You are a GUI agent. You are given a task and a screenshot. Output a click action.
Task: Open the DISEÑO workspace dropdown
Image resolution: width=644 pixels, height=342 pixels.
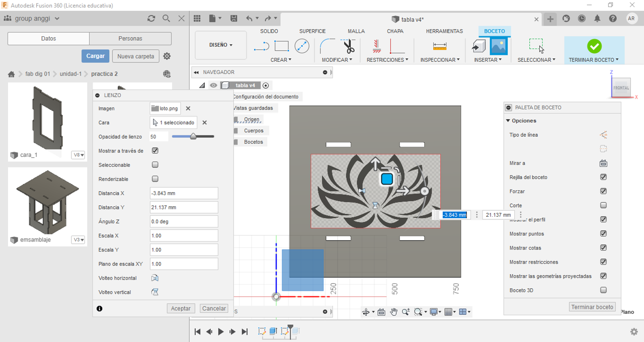221,45
